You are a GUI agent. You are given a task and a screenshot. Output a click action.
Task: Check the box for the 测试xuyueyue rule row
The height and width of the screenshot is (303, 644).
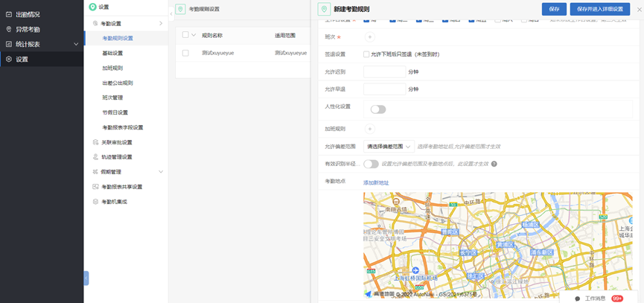[185, 53]
